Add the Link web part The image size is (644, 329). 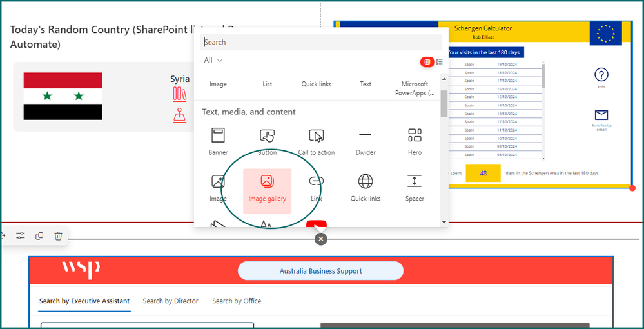coord(317,188)
